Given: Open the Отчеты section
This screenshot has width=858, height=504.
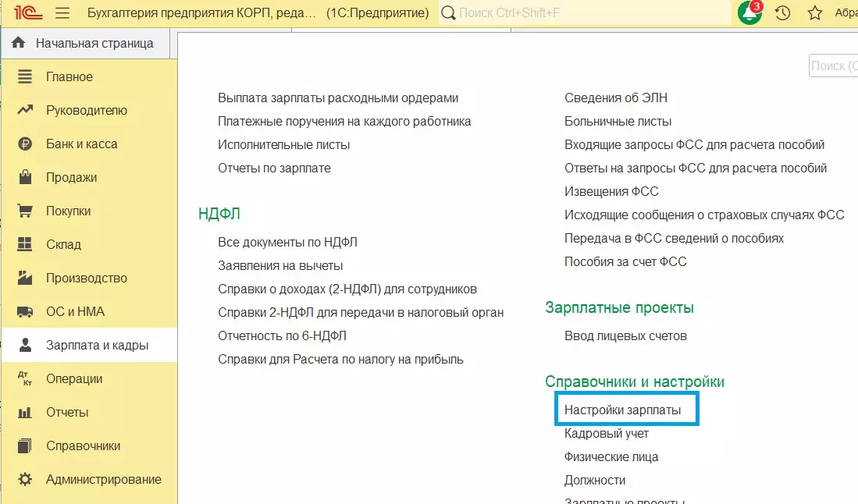Looking at the screenshot, I should click(89, 412).
